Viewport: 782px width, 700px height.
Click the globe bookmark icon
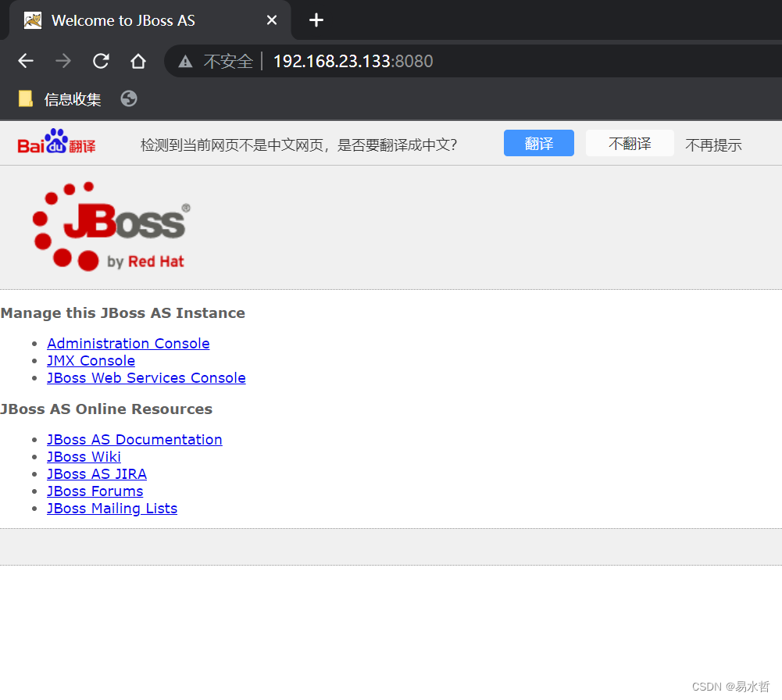coord(129,98)
